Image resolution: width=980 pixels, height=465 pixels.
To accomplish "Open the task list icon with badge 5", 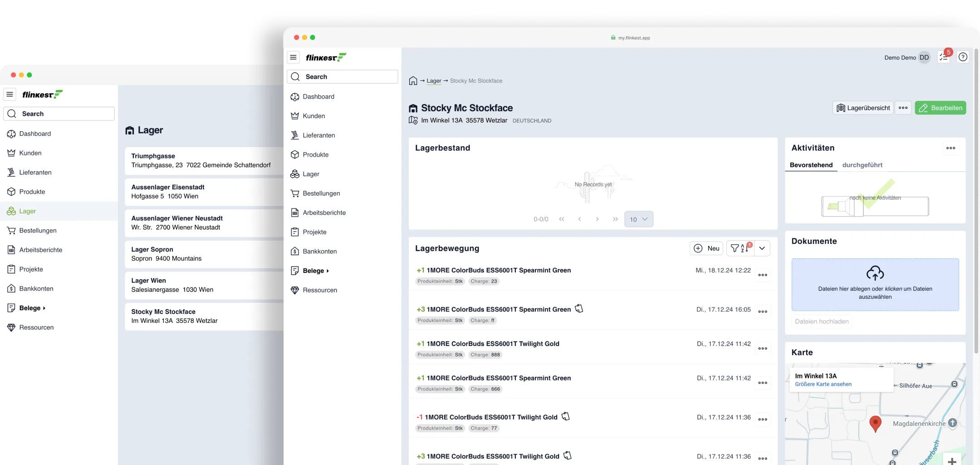I will 944,57.
